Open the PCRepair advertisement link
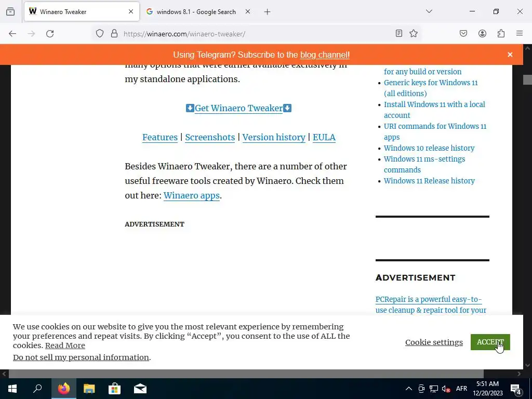 [x=431, y=304]
